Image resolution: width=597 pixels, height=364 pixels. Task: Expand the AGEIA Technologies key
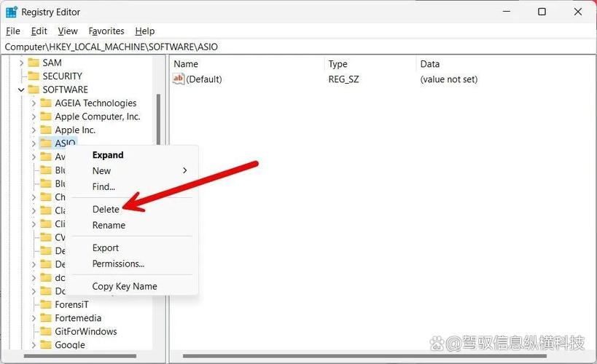tap(34, 103)
